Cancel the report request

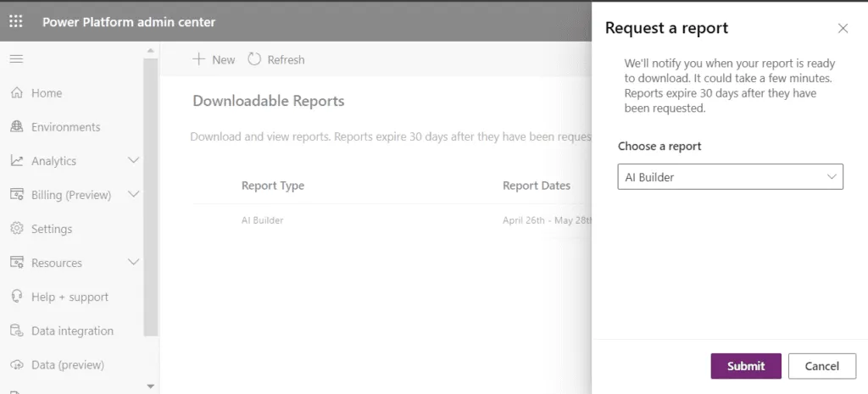[821, 366]
